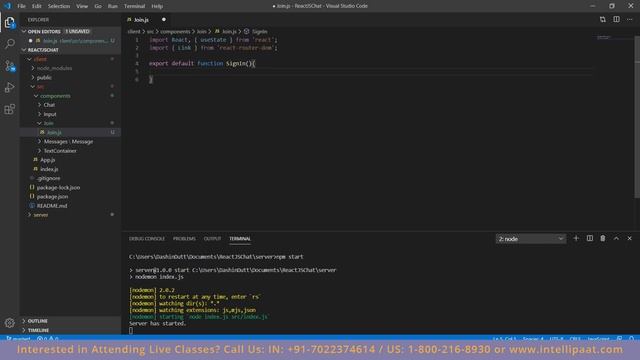Screen dimensions: 640x360
Task: Open editor More Actions ellipsis menu
Action: 630,20
